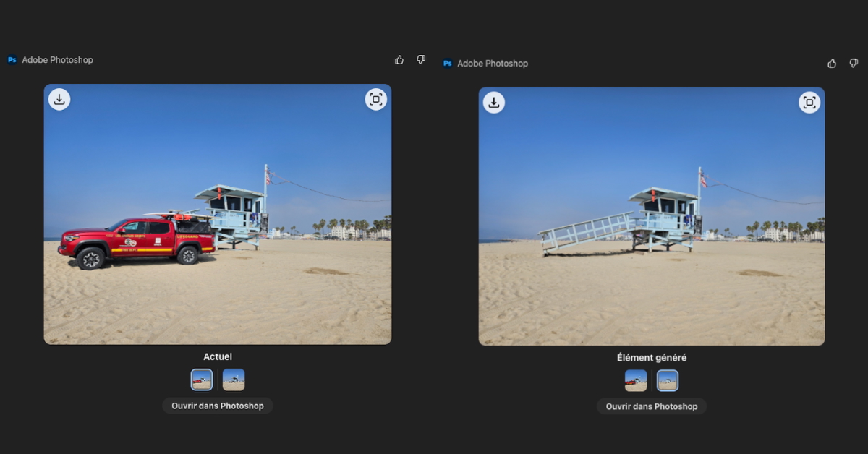
Task: Download the left image with the red truck
Action: [x=59, y=100]
